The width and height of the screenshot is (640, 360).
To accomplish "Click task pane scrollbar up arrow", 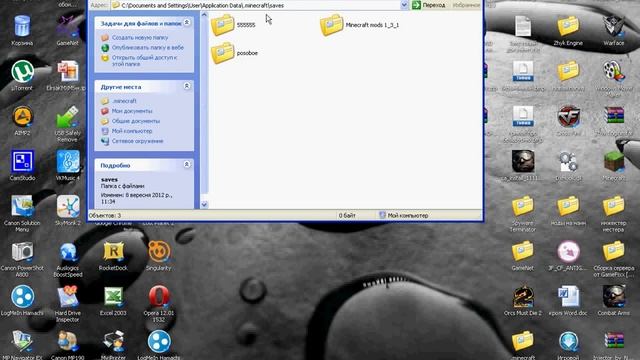I will [x=204, y=15].
